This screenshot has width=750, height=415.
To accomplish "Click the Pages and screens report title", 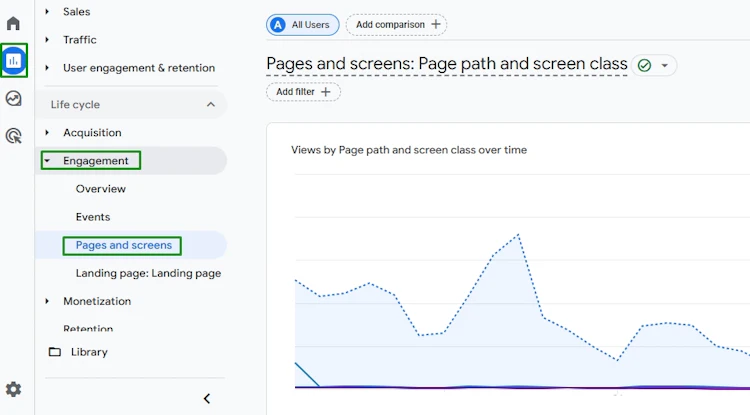I will point(447,64).
